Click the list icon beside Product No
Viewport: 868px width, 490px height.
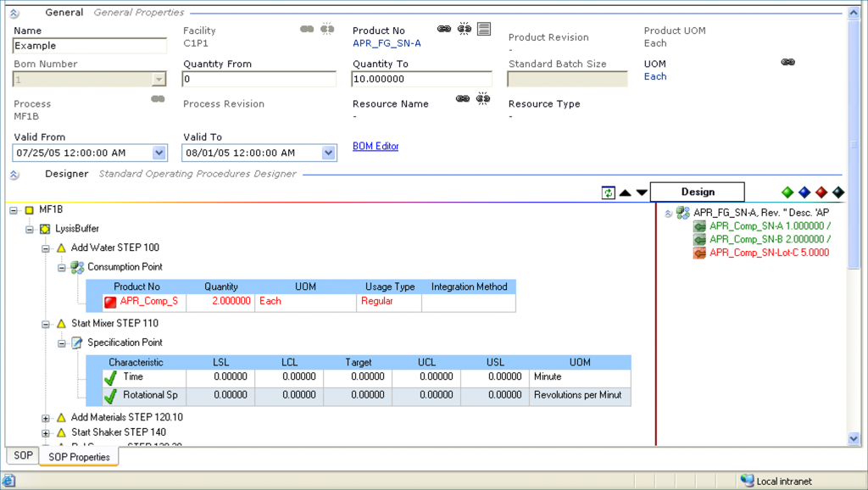point(484,29)
